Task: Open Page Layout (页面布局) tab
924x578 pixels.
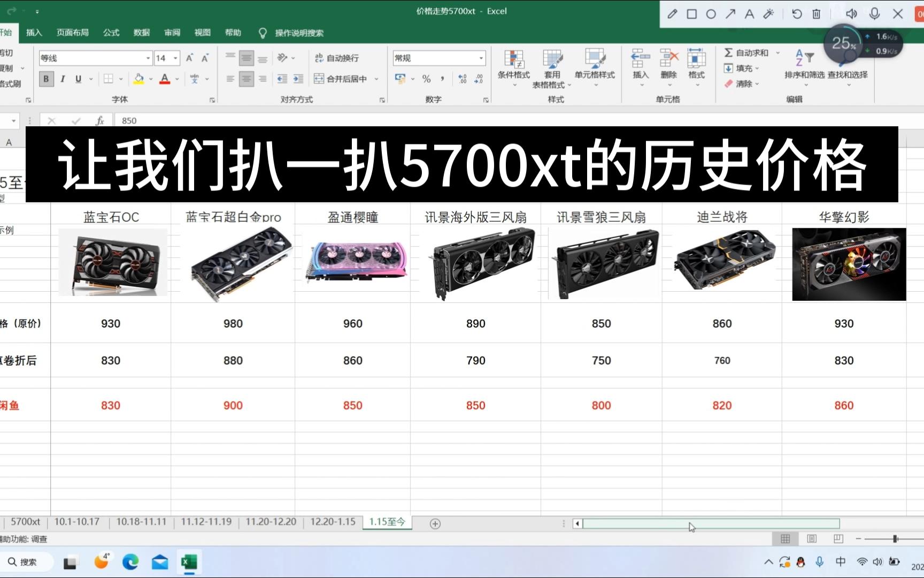Action: [73, 33]
